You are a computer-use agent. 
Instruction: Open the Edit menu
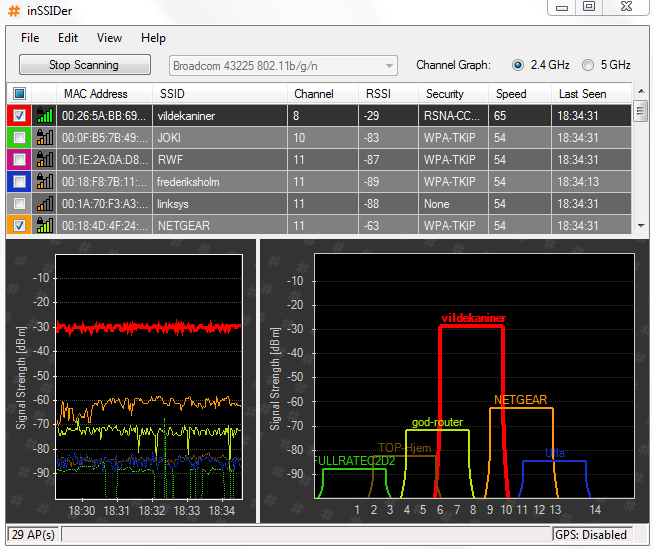coord(68,38)
